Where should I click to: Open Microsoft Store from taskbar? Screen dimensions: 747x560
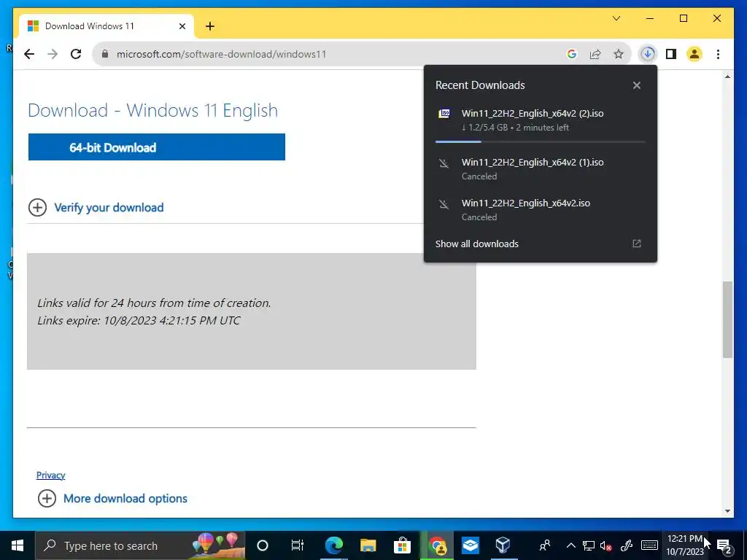(x=402, y=545)
